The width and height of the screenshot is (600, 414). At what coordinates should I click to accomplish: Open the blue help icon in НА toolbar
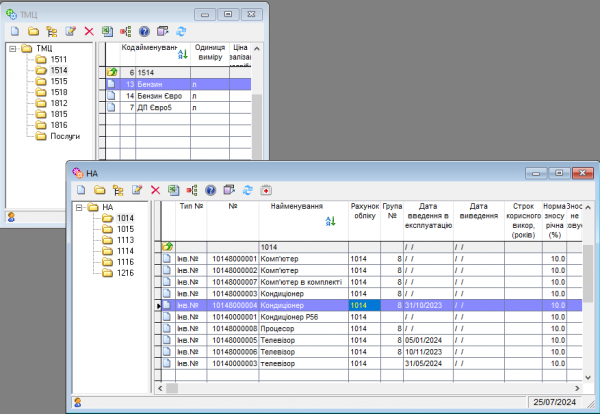(211, 190)
